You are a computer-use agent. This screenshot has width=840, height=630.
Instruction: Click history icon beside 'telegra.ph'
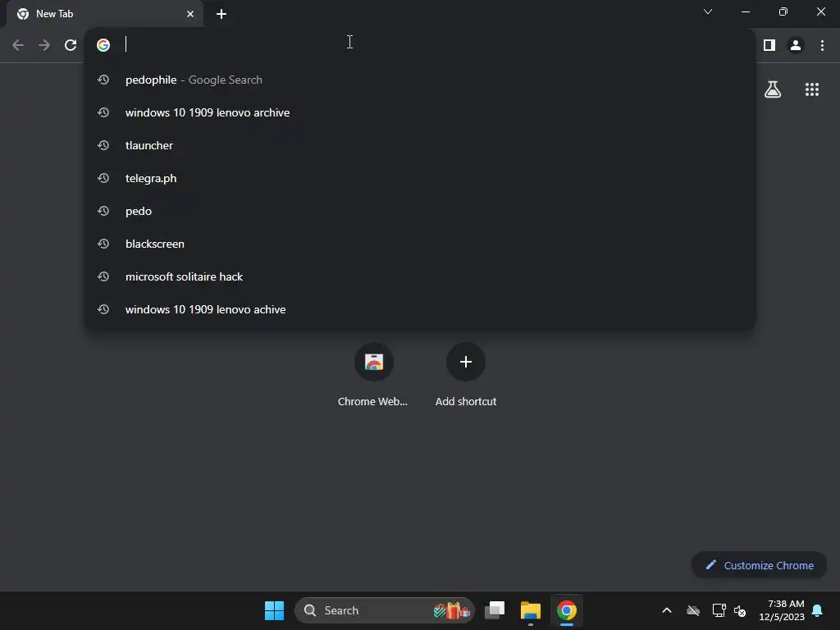(103, 178)
